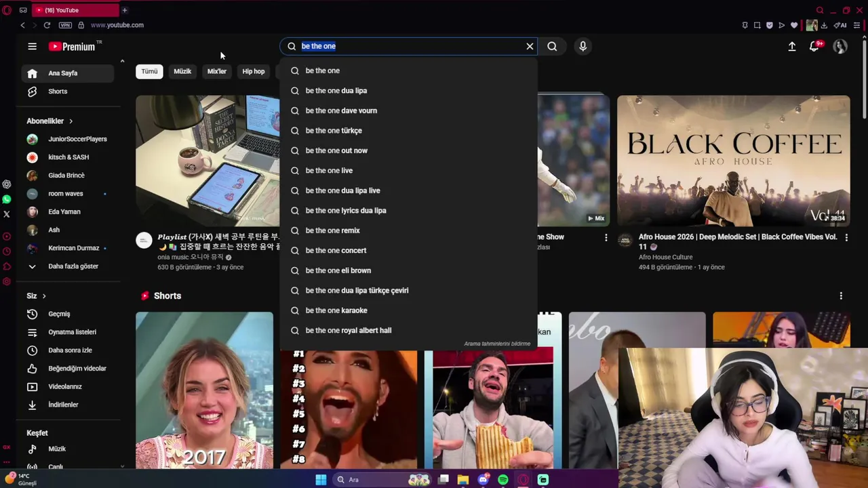Viewport: 868px width, 488px height.
Task: Expand the Siz section
Action: pos(36,296)
